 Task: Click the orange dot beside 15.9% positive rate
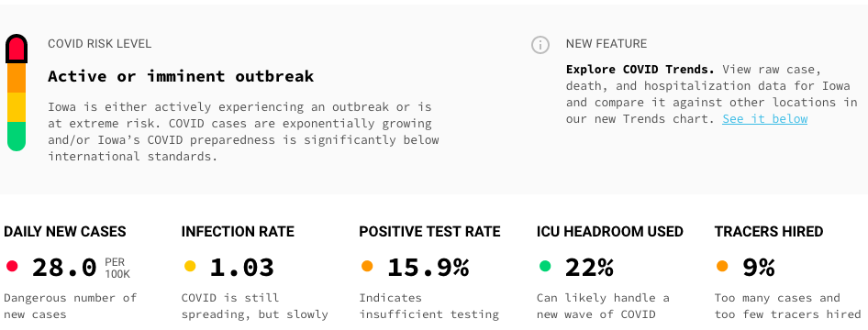click(x=367, y=267)
